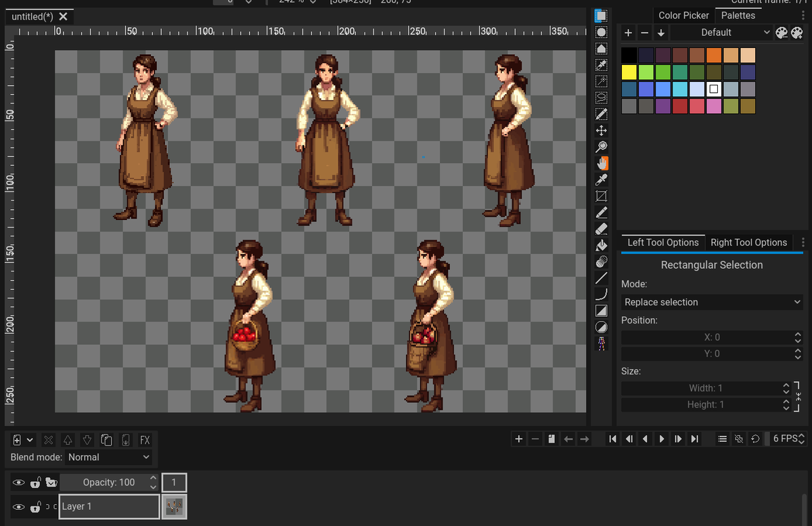This screenshot has width=812, height=526.
Task: Select the Paint Selection tool
Action: pos(601,114)
